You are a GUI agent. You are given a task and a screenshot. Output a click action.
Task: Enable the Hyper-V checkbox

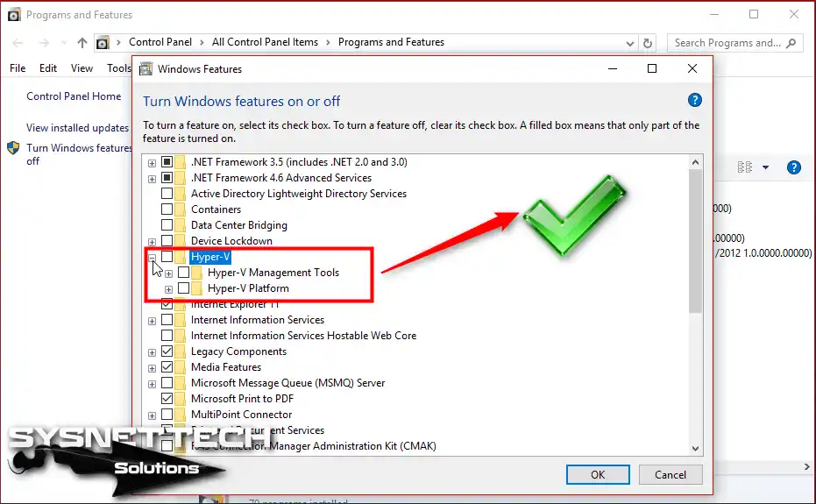[x=167, y=257]
